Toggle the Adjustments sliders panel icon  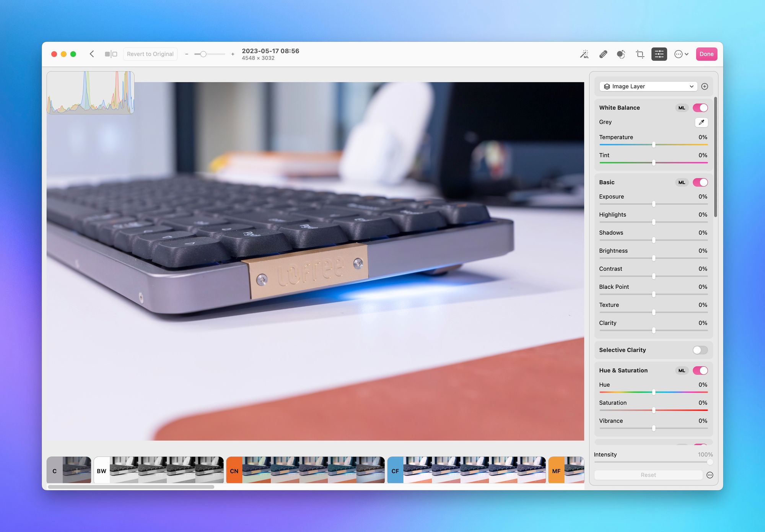click(x=659, y=54)
